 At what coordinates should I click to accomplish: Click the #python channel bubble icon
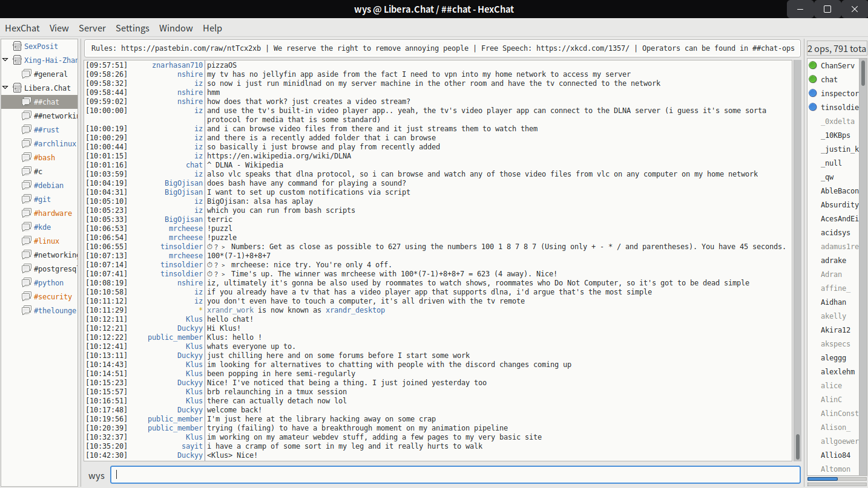26,282
